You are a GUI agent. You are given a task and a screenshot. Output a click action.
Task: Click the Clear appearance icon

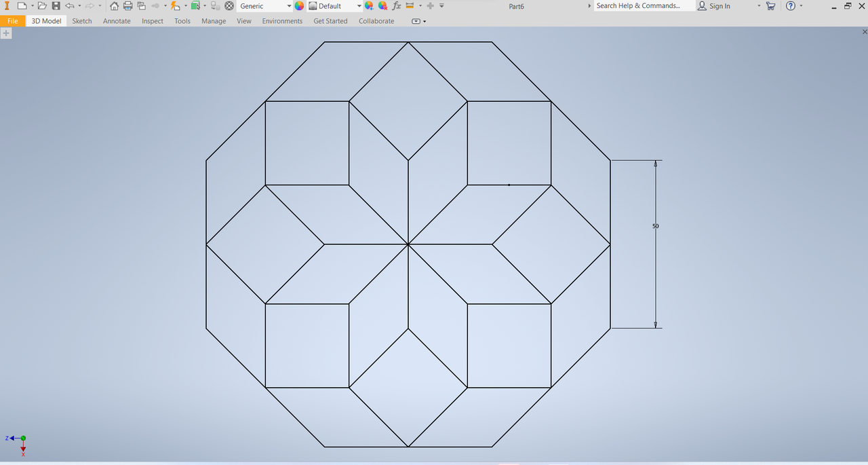[x=383, y=6]
